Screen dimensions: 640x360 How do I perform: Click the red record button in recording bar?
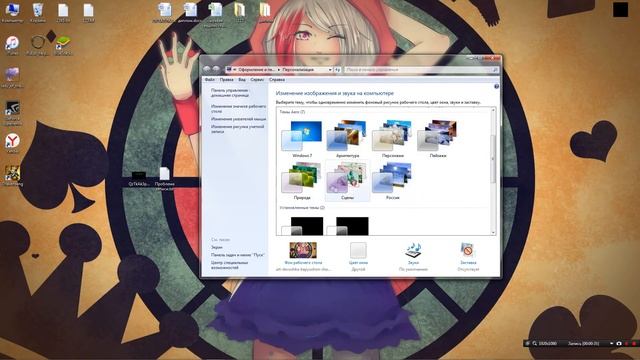point(633,344)
